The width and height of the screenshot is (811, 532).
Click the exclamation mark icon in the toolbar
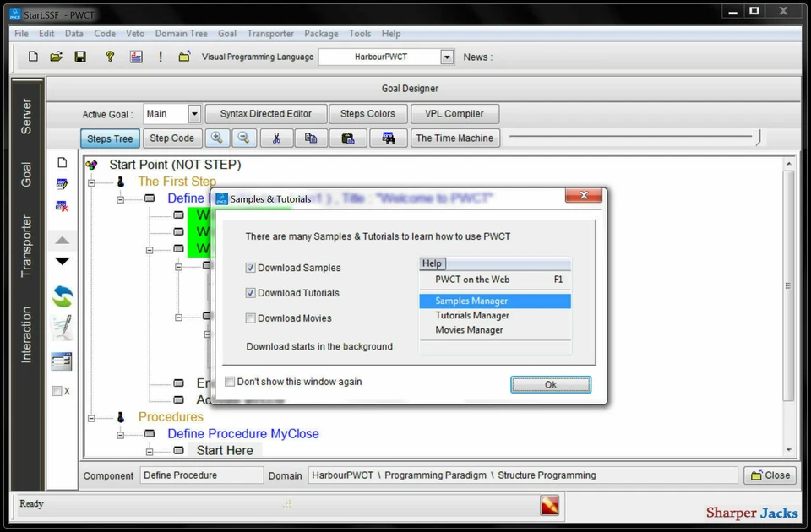160,56
